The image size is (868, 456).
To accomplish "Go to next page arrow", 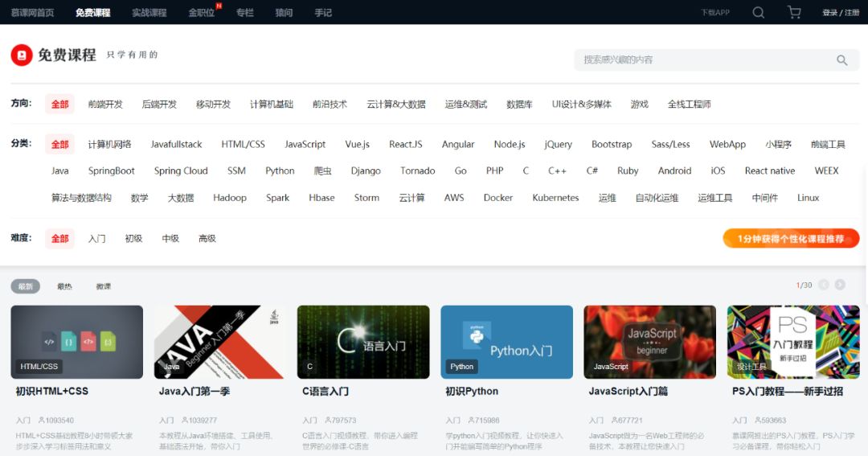I will point(841,285).
